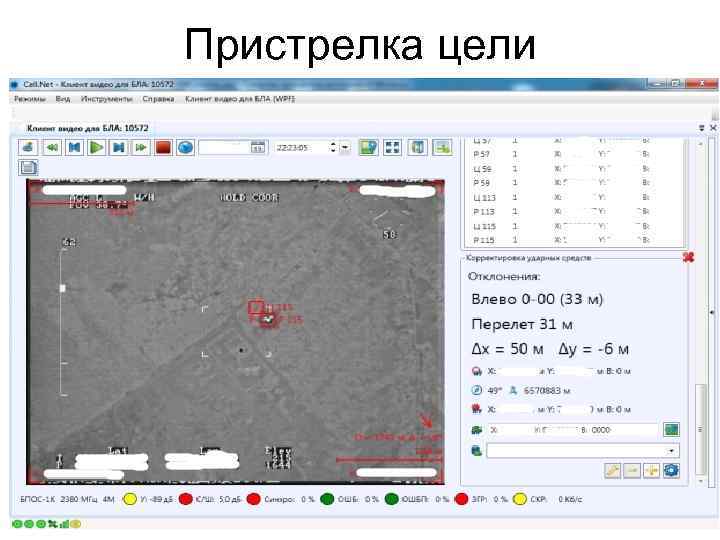Click the wrench tool button in correction panel

(x=612, y=471)
